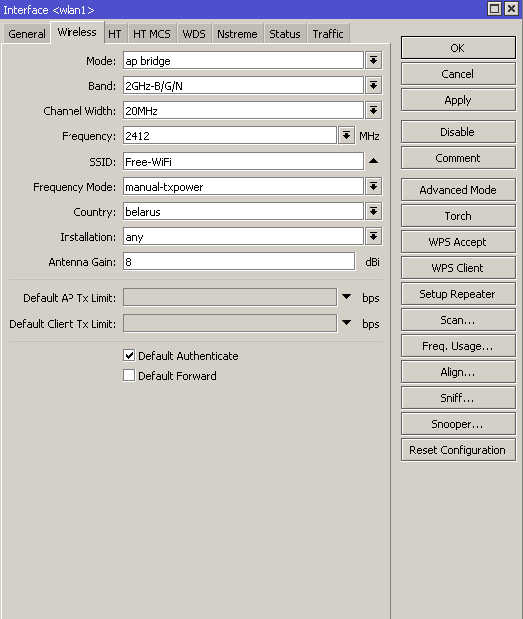
Task: Click the Default AP Tx Limit field
Action: click(230, 297)
